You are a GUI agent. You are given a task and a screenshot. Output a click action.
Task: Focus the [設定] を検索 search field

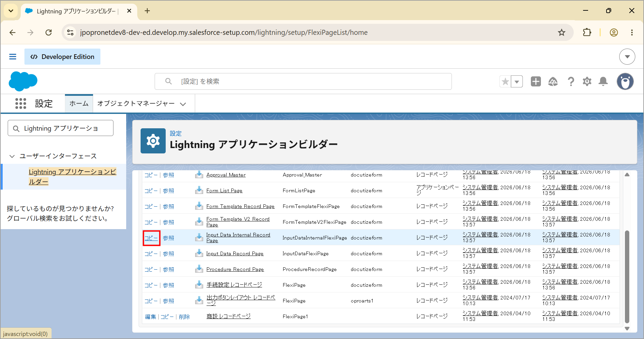(303, 81)
